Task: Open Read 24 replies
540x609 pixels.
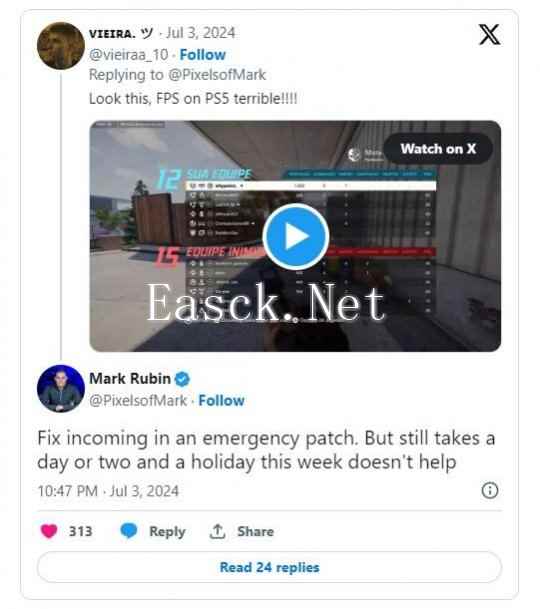Action: coord(270,567)
